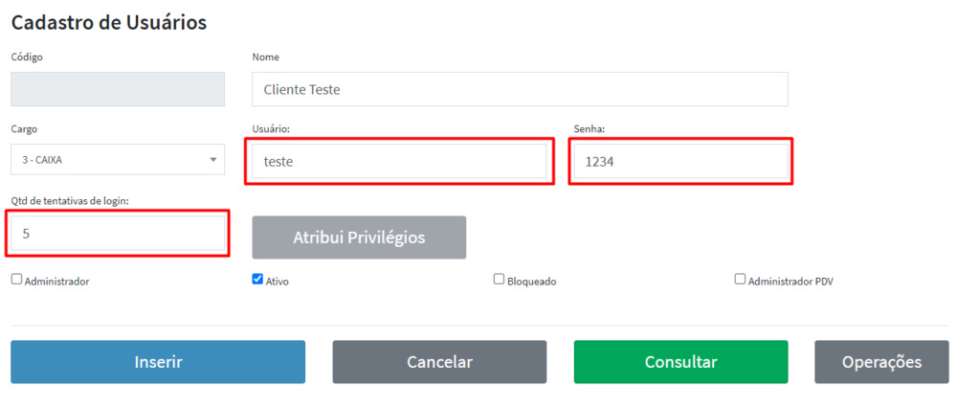Click the Qtd de tentativas de login label
Image resolution: width=980 pixels, height=408 pixels.
coord(70,200)
